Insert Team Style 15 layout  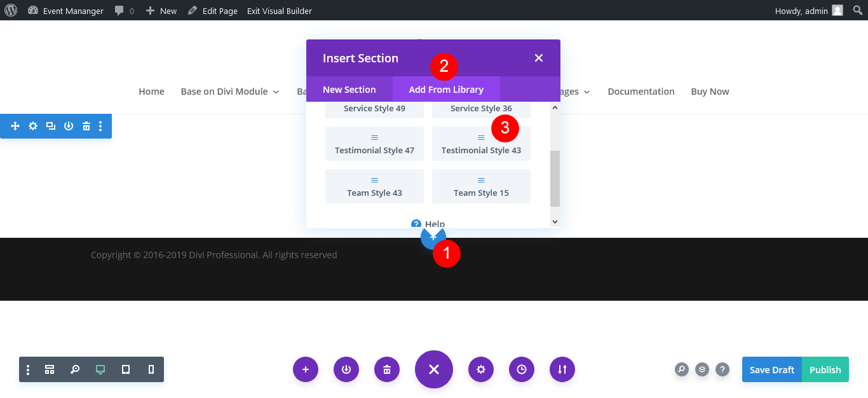(x=481, y=186)
